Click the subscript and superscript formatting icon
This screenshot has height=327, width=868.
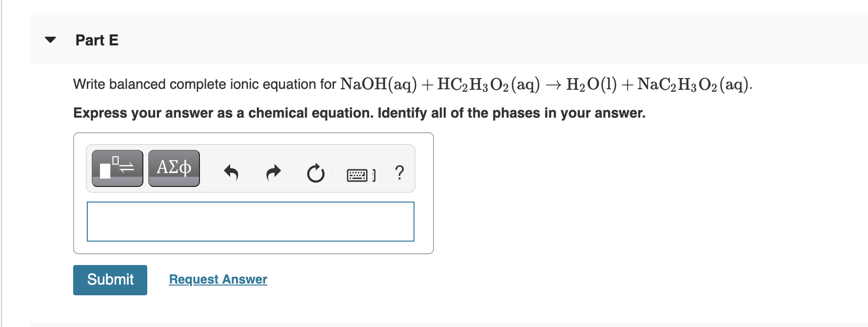[117, 168]
